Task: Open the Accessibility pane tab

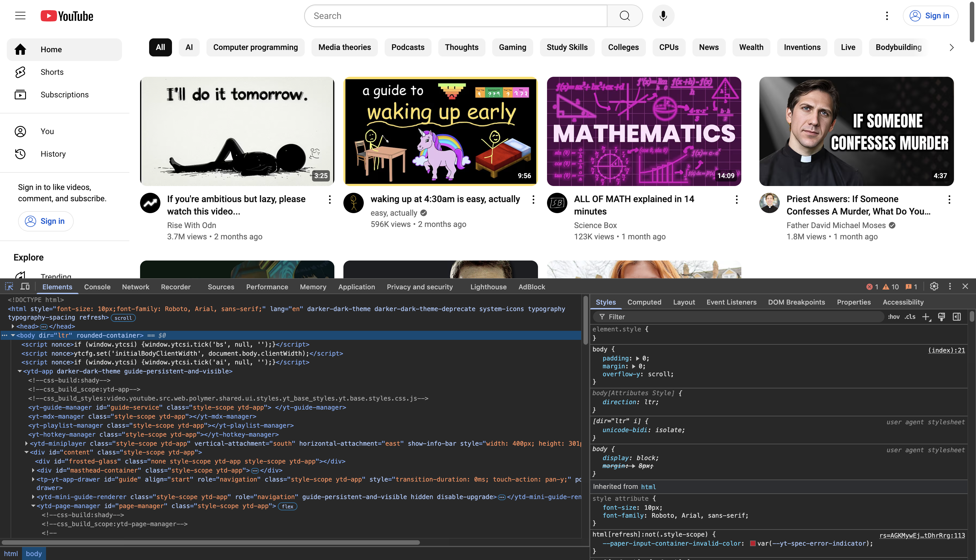Action: 903,302
